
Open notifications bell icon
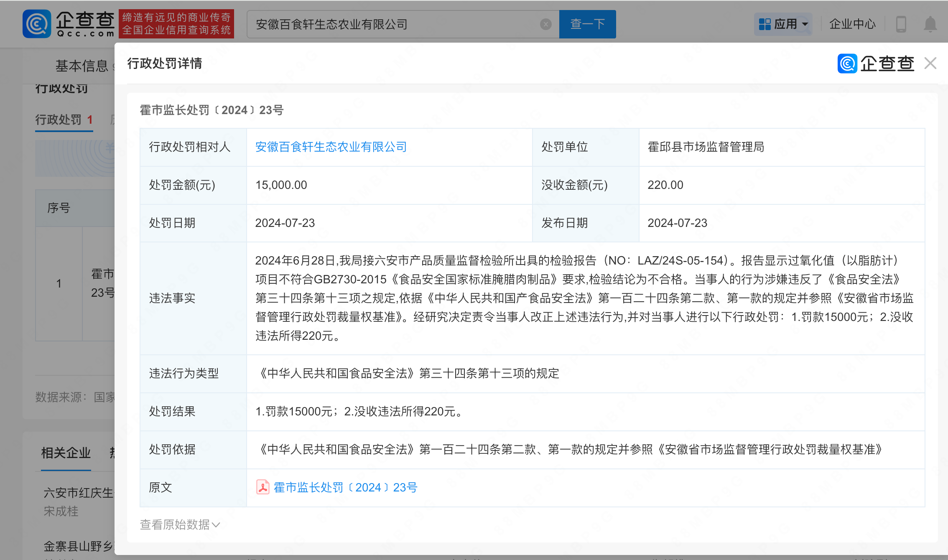(x=930, y=24)
